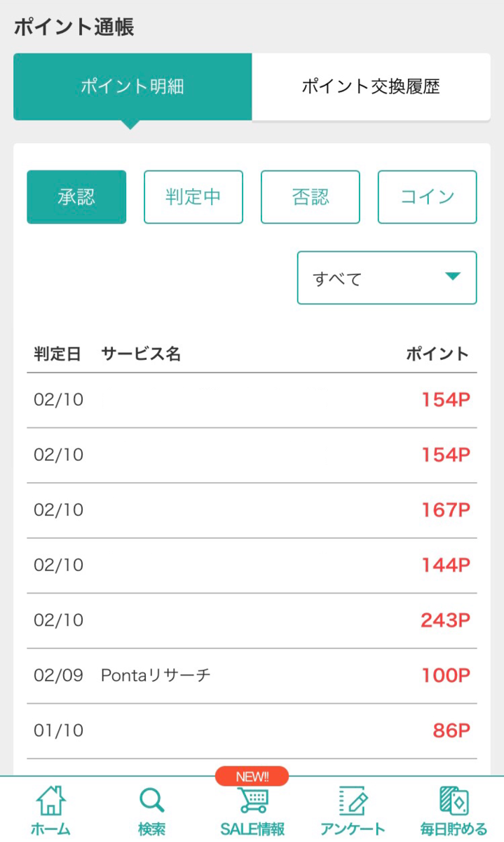
Task: Expand the service category selector
Action: (386, 278)
